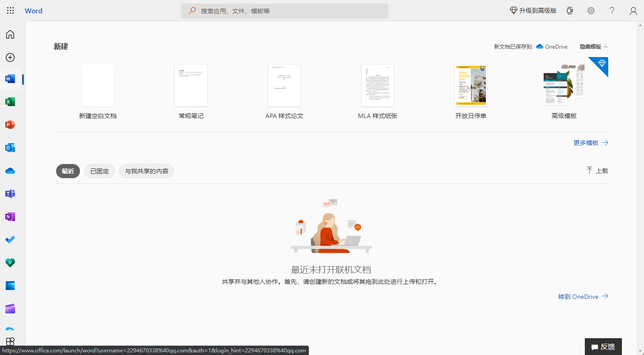Open the account avatar menu

(x=633, y=10)
